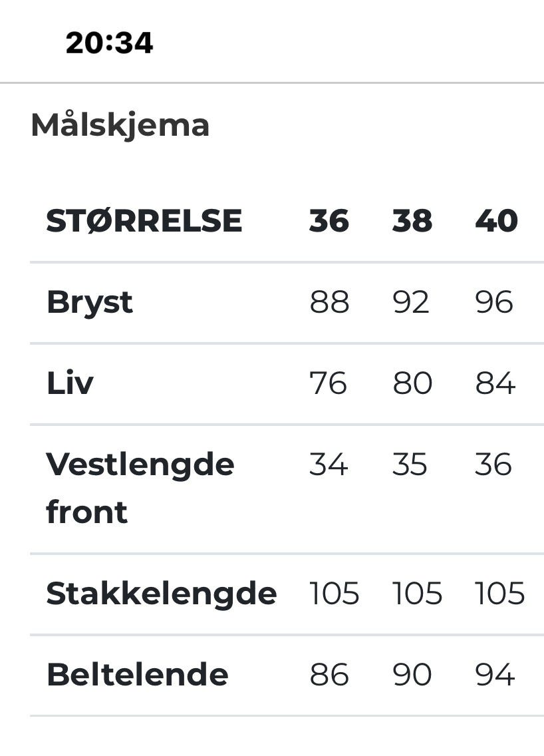The height and width of the screenshot is (756, 544).
Task: Click Liv value 84
Action: (495, 383)
